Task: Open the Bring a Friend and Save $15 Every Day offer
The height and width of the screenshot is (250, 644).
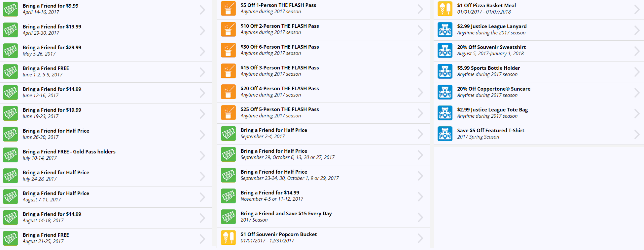Action: click(x=286, y=217)
